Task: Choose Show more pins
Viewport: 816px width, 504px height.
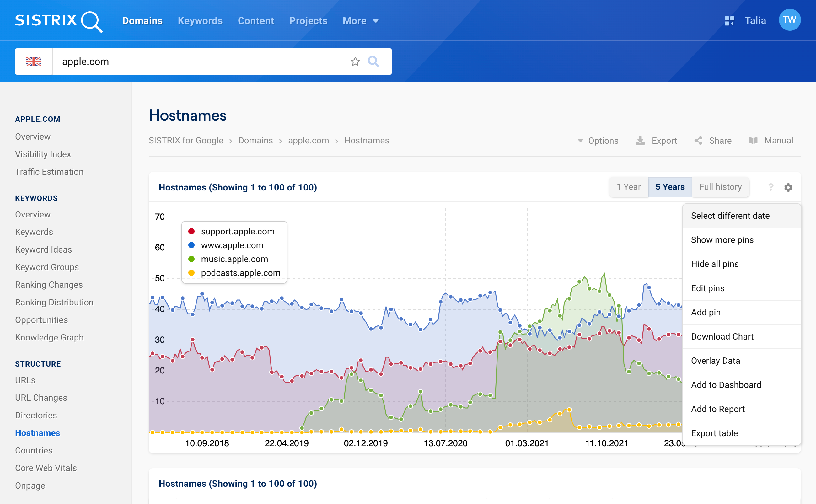Action: [x=741, y=240]
